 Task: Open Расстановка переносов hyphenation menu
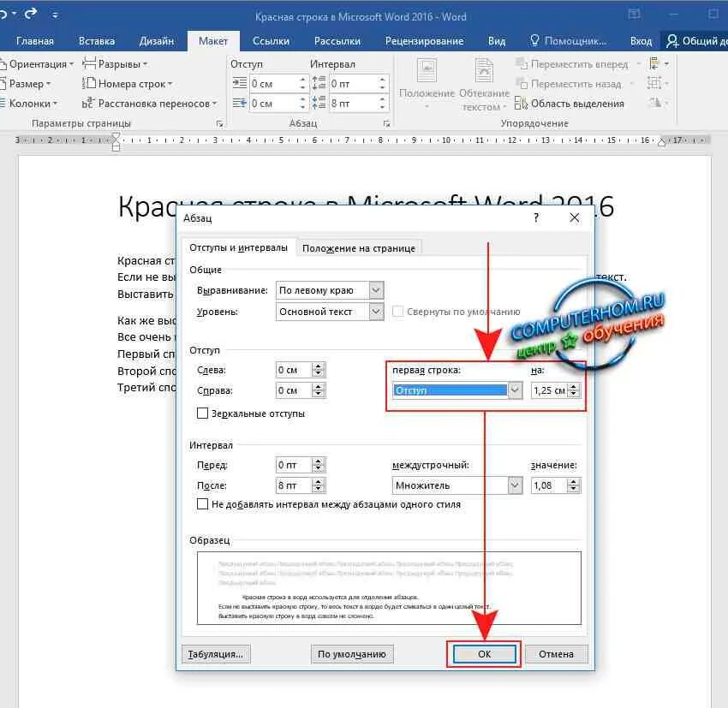[150, 104]
